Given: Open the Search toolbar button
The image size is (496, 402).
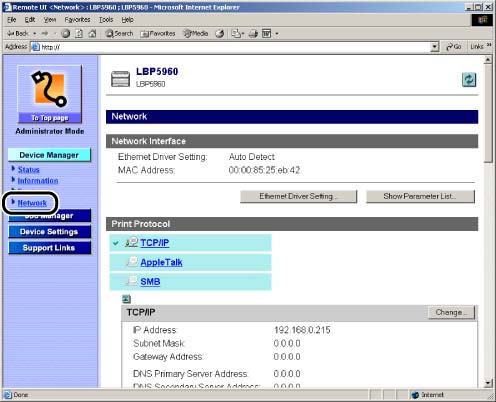Looking at the screenshot, I should (119, 33).
